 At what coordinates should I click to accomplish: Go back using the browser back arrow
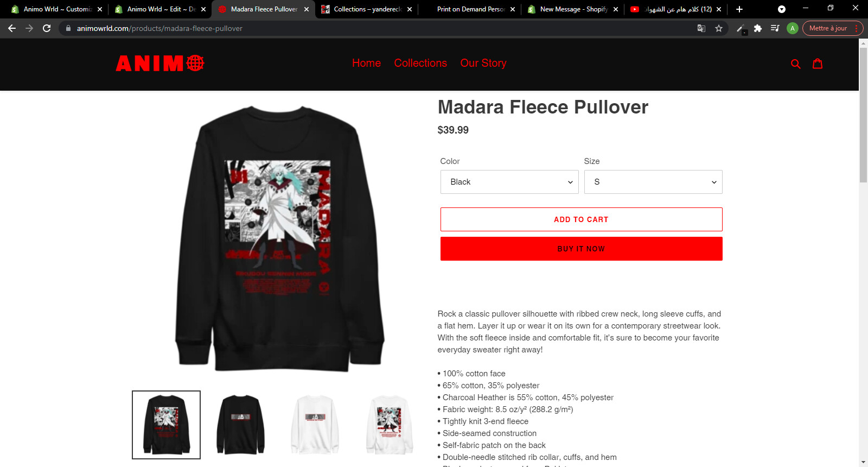pos(12,28)
